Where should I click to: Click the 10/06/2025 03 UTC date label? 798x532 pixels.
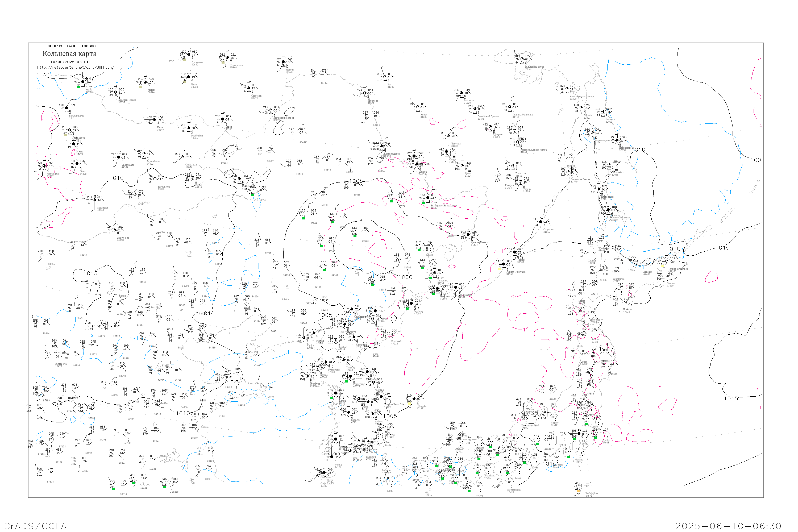point(70,62)
